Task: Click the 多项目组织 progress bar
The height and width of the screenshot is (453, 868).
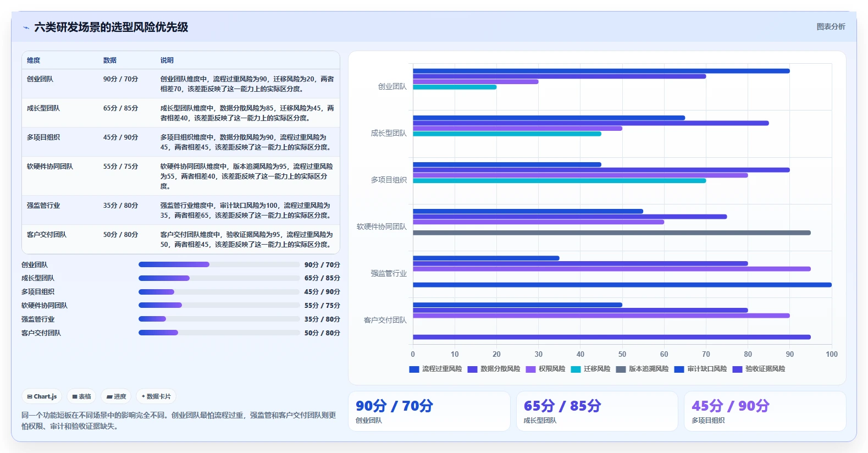Action: click(219, 292)
